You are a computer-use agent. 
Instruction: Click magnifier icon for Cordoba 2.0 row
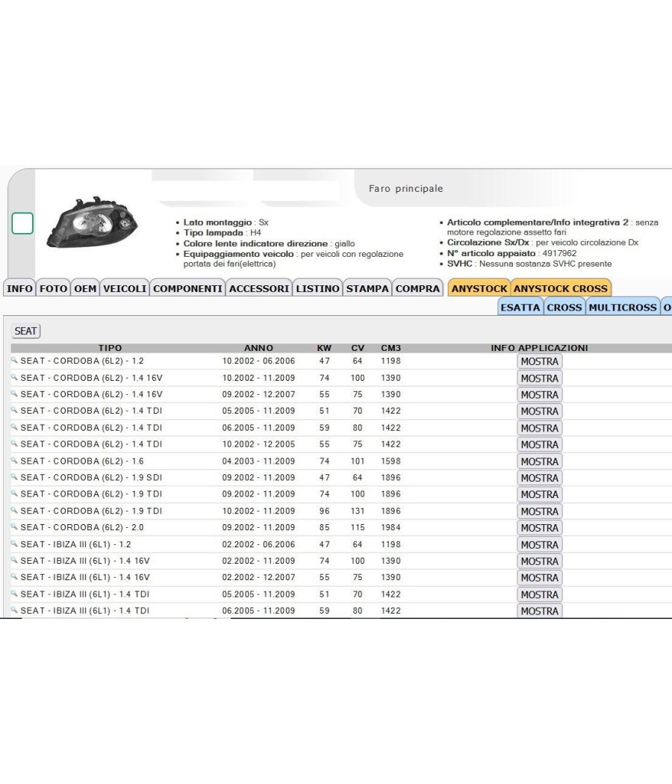pyautogui.click(x=14, y=526)
